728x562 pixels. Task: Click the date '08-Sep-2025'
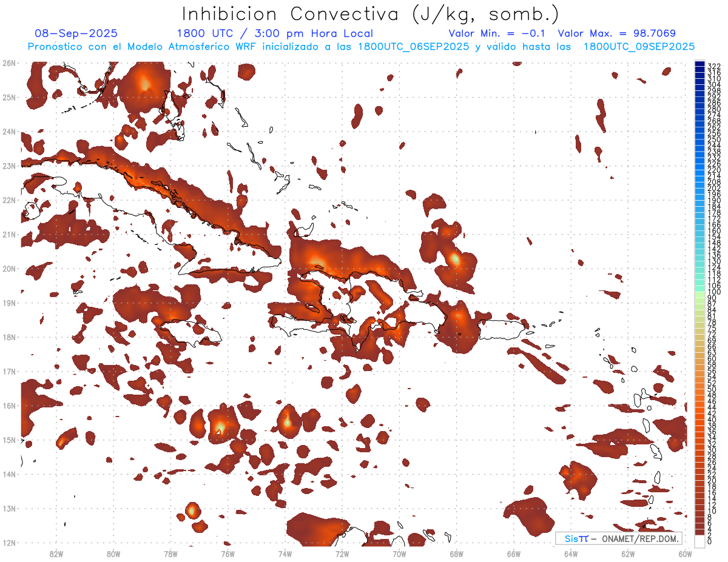(x=76, y=33)
